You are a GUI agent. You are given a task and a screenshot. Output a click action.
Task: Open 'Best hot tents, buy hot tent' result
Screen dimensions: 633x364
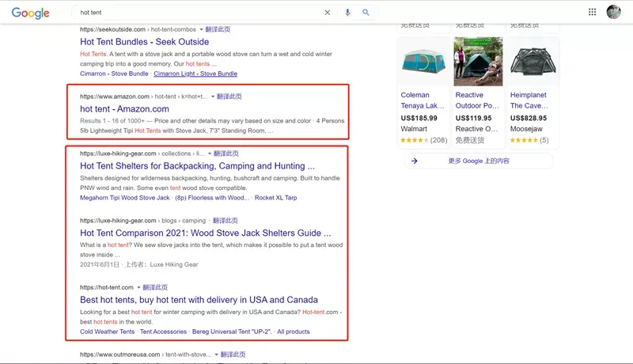(x=199, y=300)
